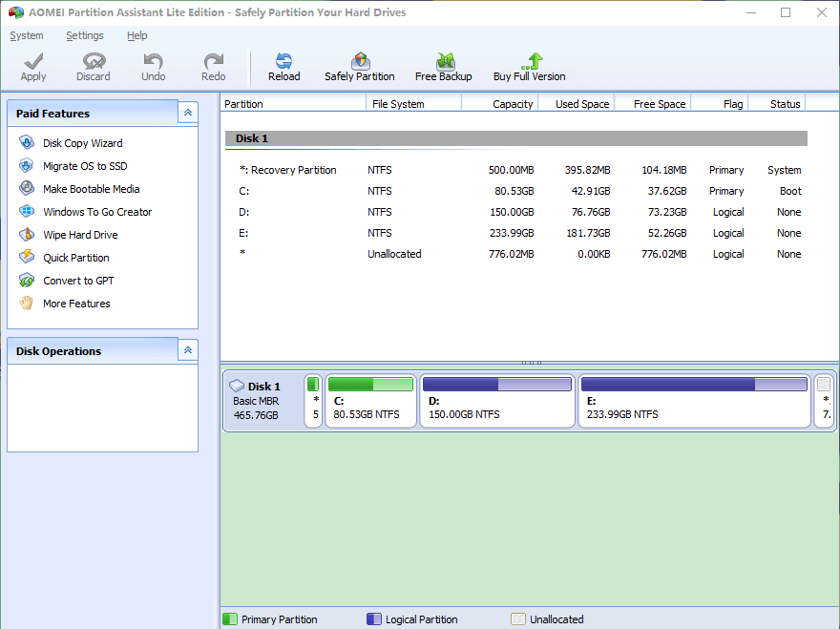
Task: Sort by File System column header
Action: coord(413,104)
